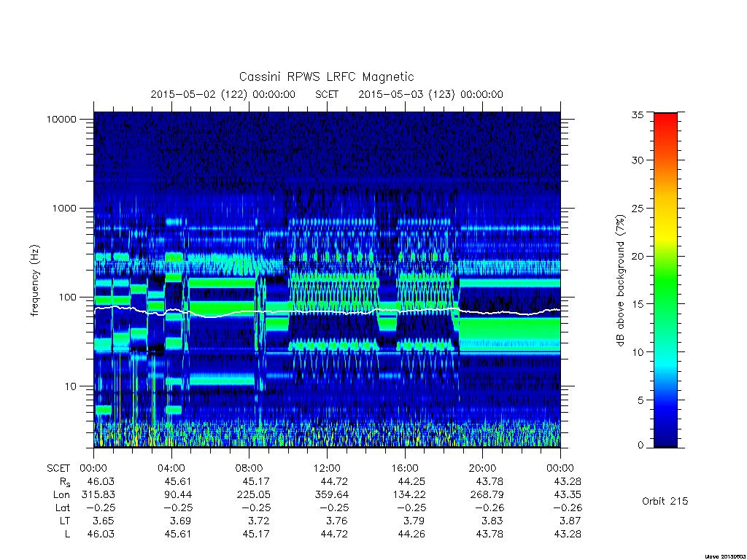
Task: Click the 'Orbit 215' label
Action: click(x=665, y=502)
